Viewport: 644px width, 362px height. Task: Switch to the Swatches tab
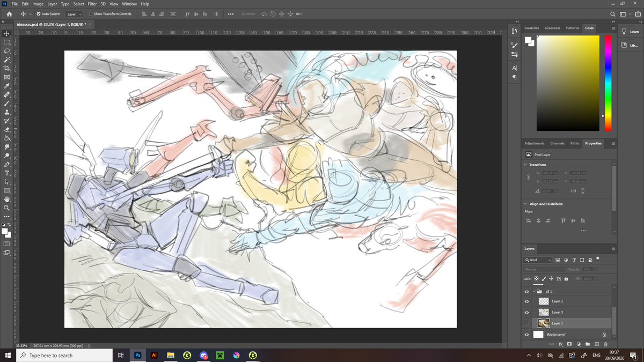tap(532, 28)
